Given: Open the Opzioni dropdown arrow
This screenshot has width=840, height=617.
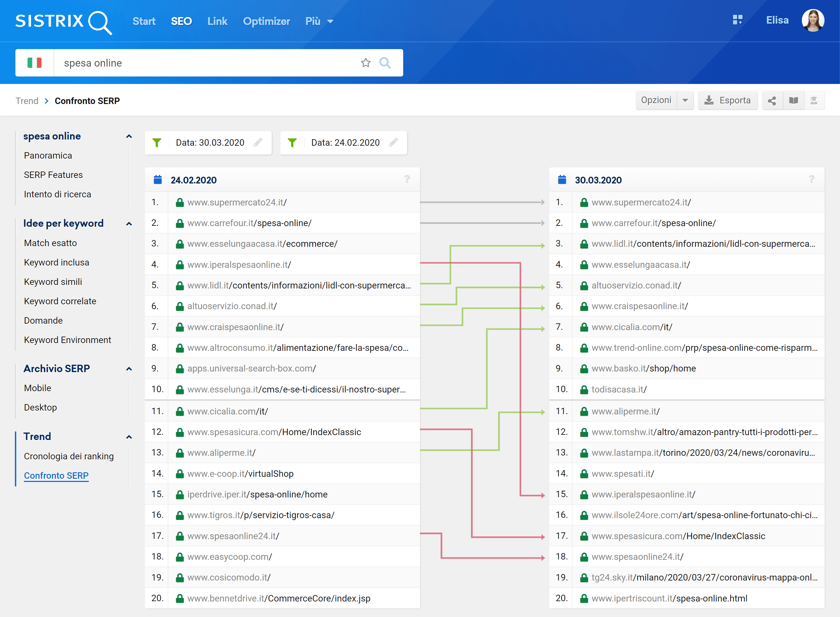Looking at the screenshot, I should click(x=685, y=100).
